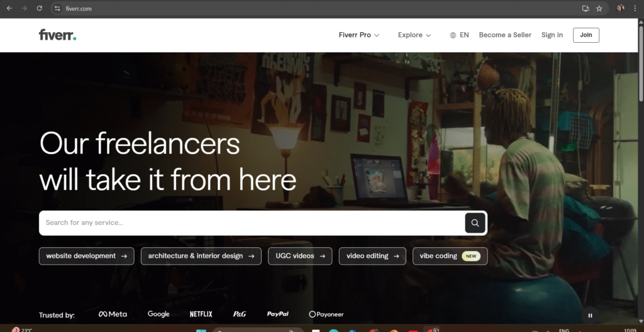Open the browser profile avatar
The height and width of the screenshot is (332, 644).
pyautogui.click(x=620, y=8)
